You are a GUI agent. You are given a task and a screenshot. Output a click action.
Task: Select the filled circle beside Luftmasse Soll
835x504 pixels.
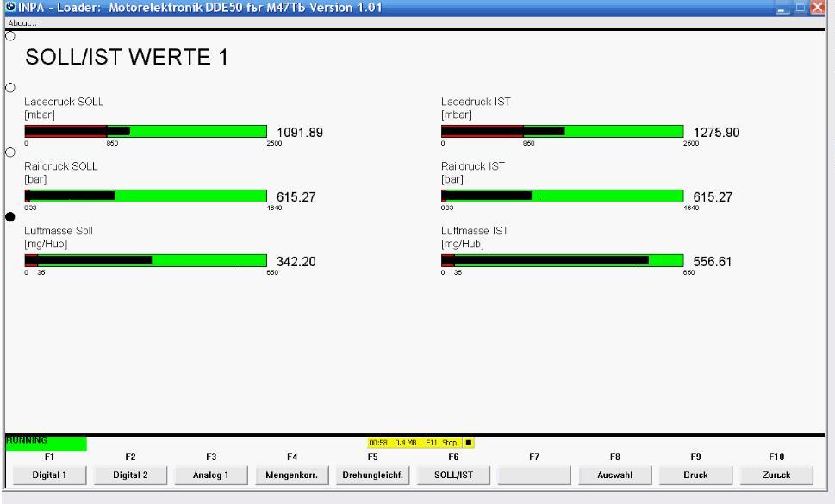[10, 216]
